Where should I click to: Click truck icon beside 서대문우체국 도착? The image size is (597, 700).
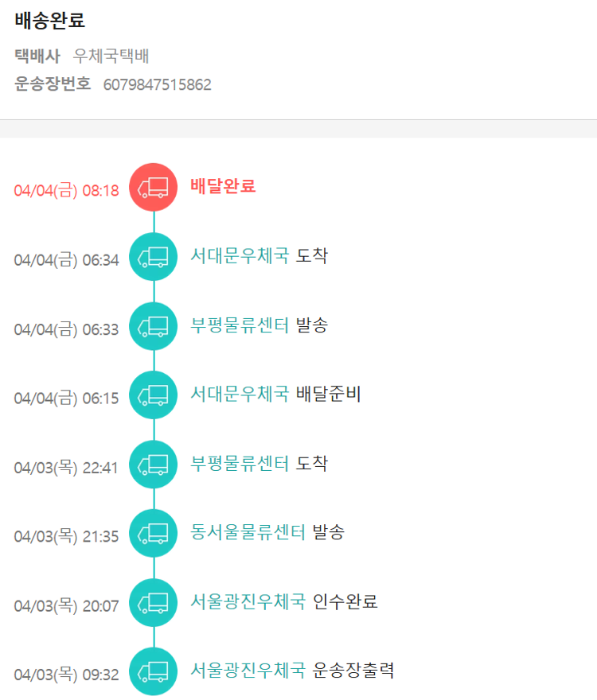(x=153, y=257)
